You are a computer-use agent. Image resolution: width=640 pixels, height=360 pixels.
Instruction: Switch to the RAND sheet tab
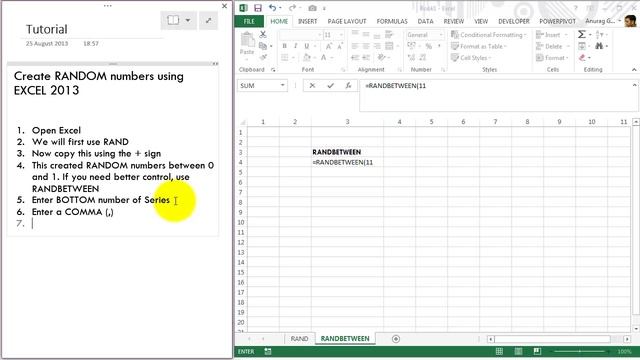click(299, 339)
